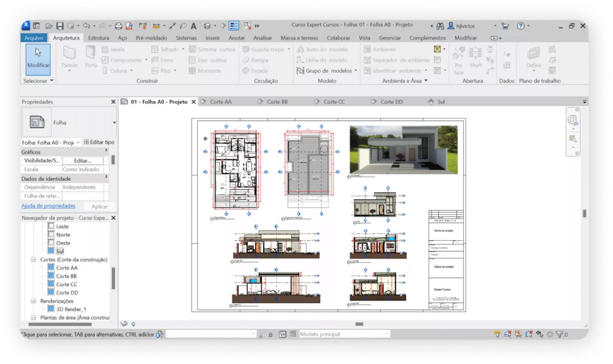This screenshot has width=613, height=364.
Task: Open the Ajuda de propriedades link
Action: [x=48, y=205]
